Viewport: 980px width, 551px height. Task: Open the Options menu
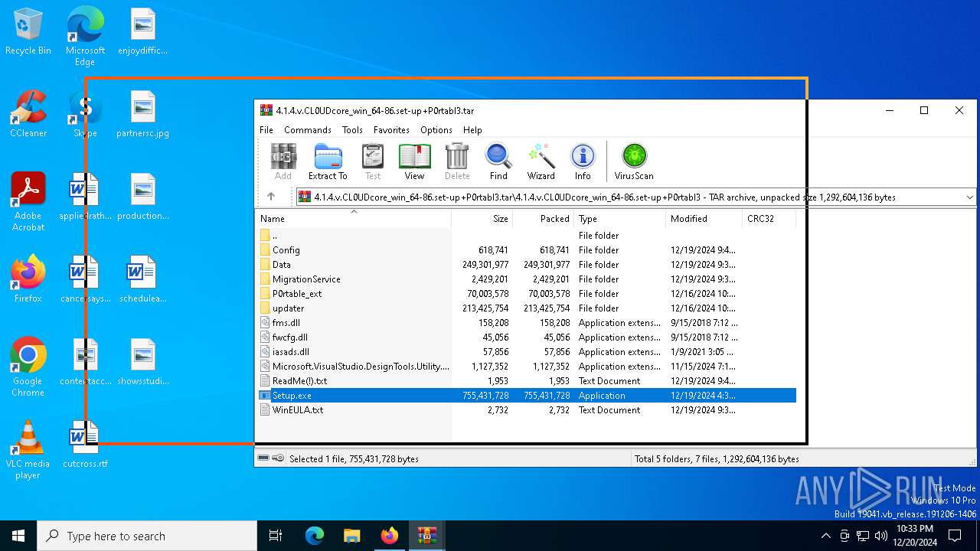pyautogui.click(x=436, y=130)
